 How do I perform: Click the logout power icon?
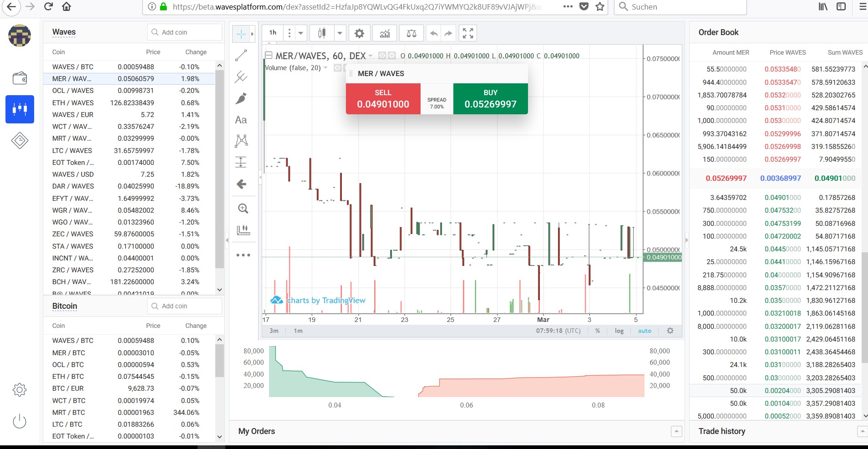tap(20, 421)
